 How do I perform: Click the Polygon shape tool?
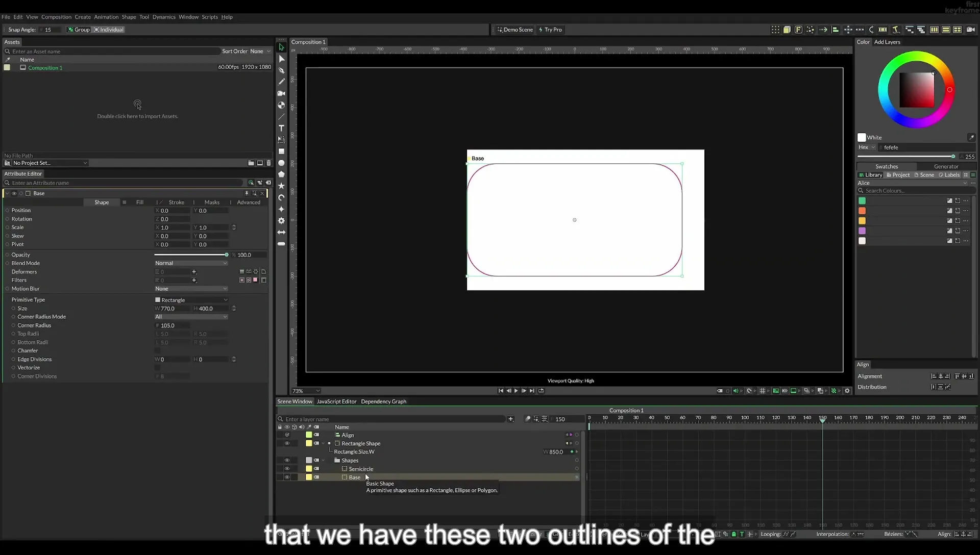pos(281,174)
